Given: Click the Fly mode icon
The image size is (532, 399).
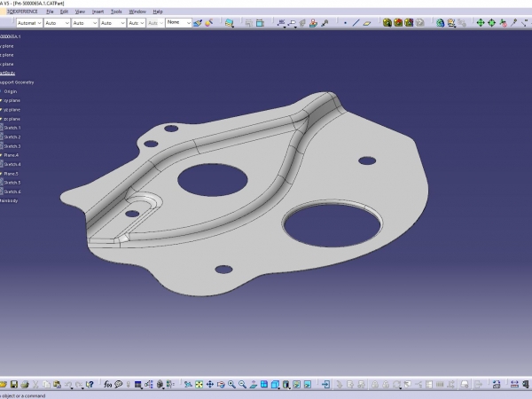Looking at the screenshot, I should click(188, 385).
